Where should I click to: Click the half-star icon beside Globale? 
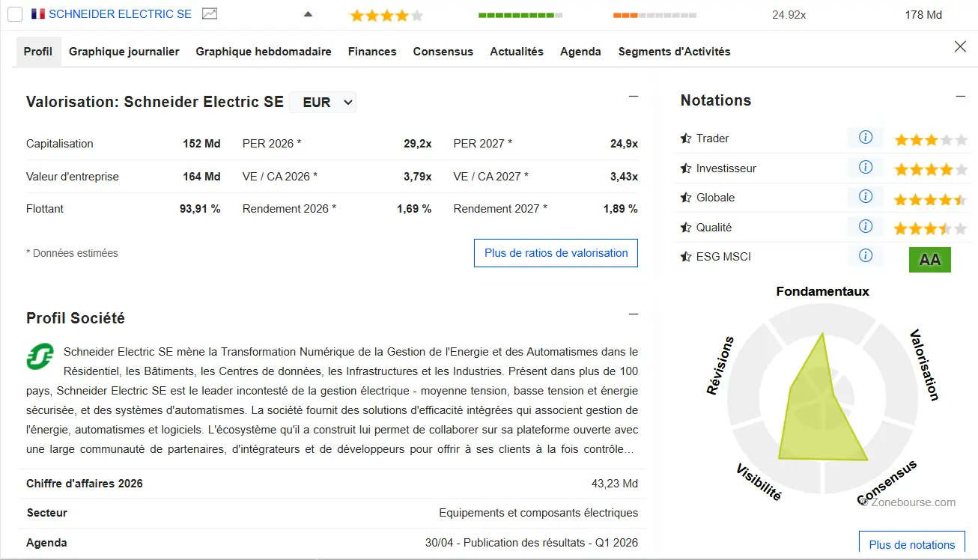685,198
